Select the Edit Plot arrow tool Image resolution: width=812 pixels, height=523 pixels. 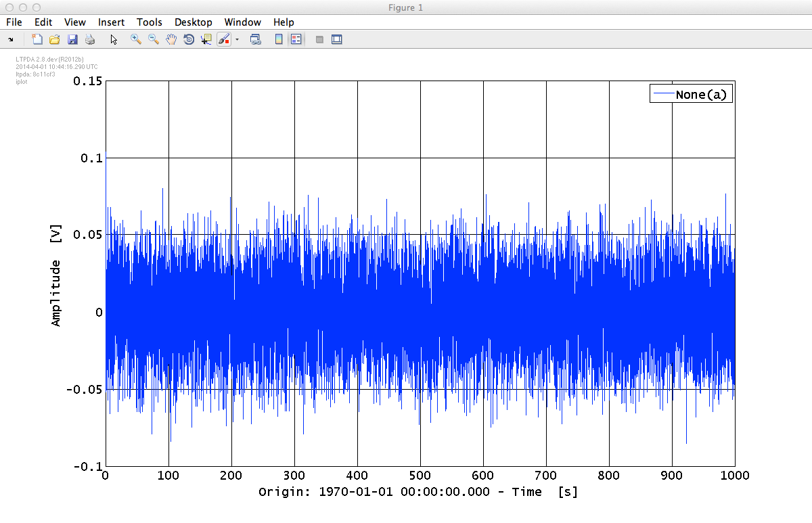114,40
